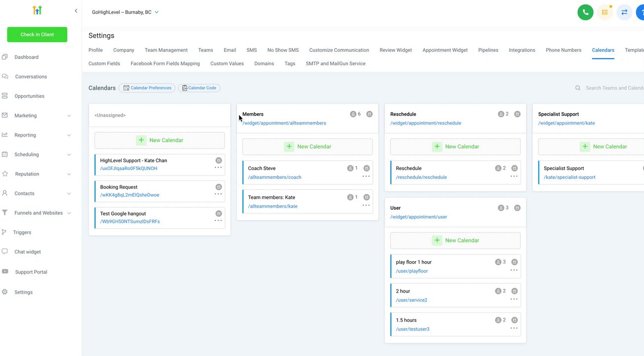Screen dimensions: 644x356
Task: Open the Calendar Code button
Action: point(199,88)
